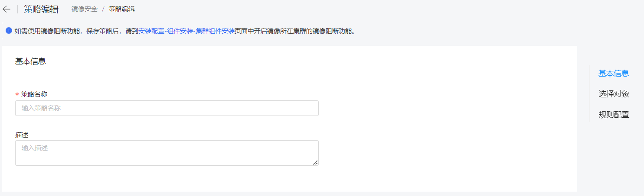
Task: Open the 安装配置-组件安装-集群组件安装 link
Action: point(186,31)
